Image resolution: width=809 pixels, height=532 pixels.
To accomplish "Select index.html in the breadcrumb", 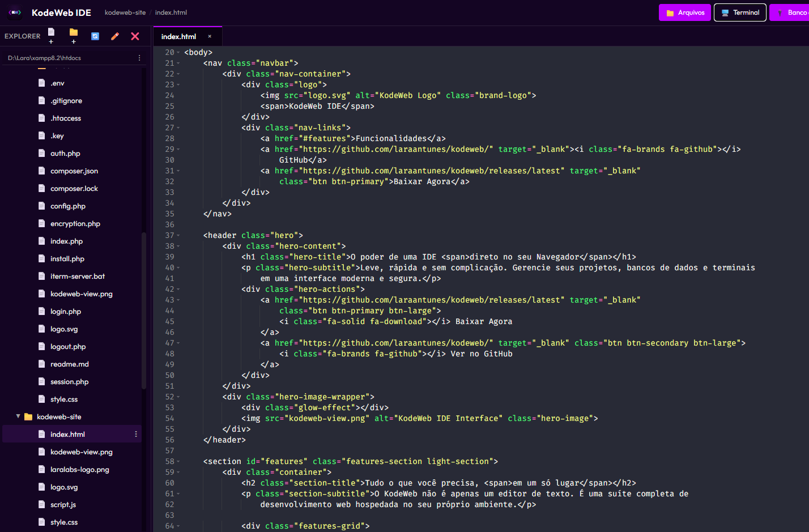I will coord(171,12).
